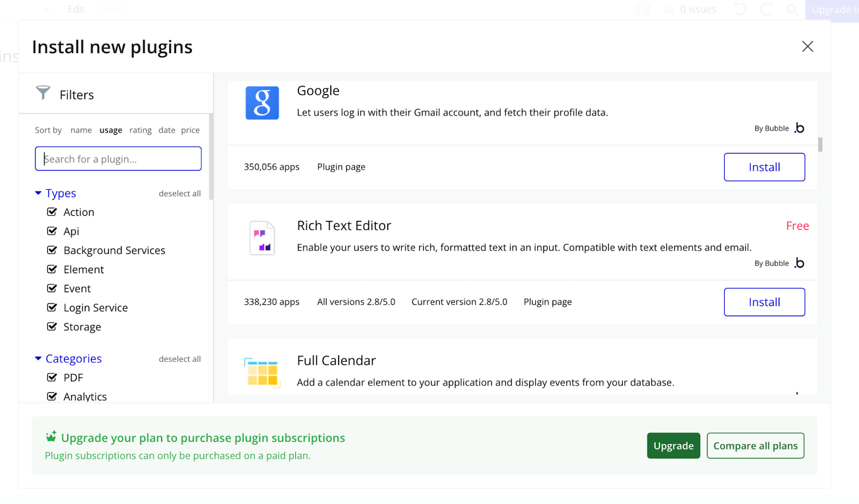The width and height of the screenshot is (859, 504).
Task: Uncheck the Analytics category filter
Action: [52, 397]
